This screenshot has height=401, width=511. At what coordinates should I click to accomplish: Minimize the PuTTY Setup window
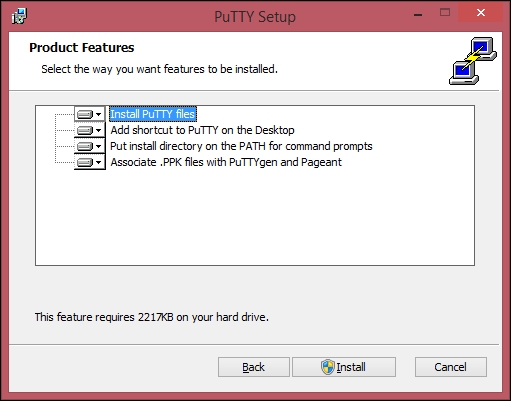coord(418,15)
